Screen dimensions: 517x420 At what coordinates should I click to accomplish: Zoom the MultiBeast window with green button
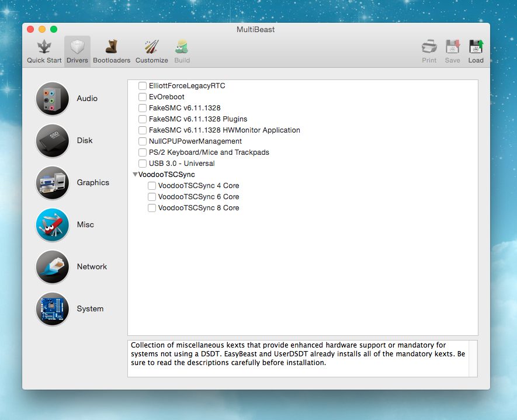pos(54,29)
